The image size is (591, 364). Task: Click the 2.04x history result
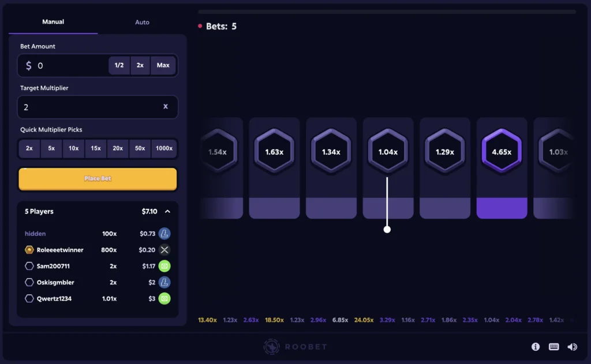(x=513, y=320)
